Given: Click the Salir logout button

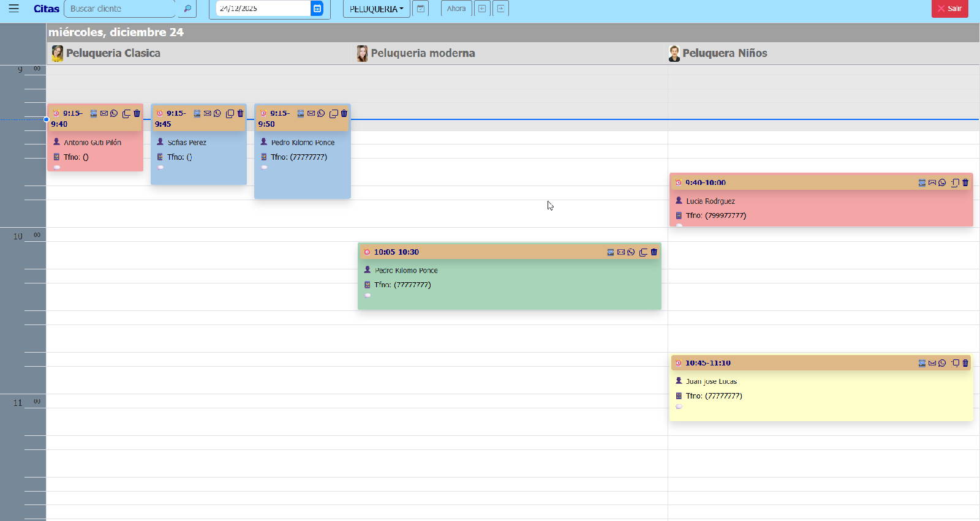Looking at the screenshot, I should point(949,9).
